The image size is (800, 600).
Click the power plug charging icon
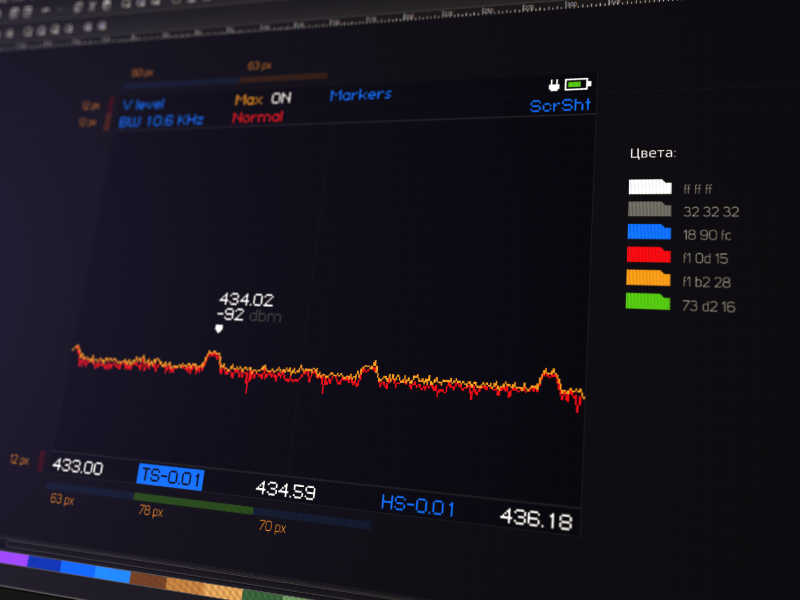click(554, 84)
